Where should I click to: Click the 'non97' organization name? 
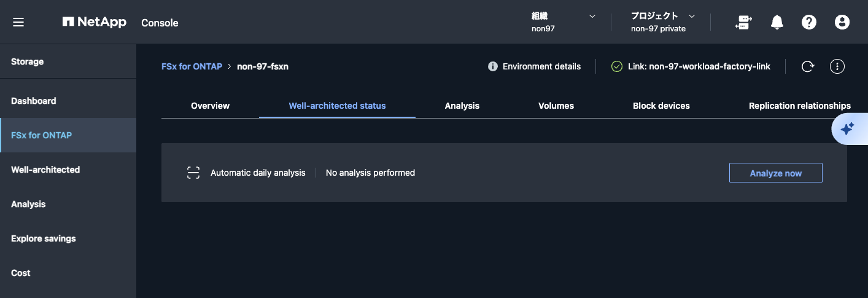pos(543,28)
